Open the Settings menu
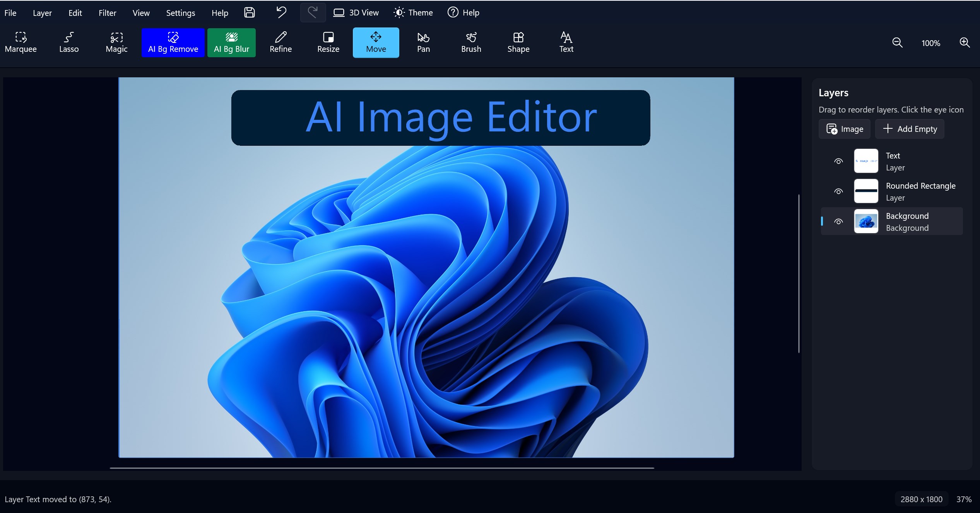Image resolution: width=980 pixels, height=513 pixels. click(181, 13)
